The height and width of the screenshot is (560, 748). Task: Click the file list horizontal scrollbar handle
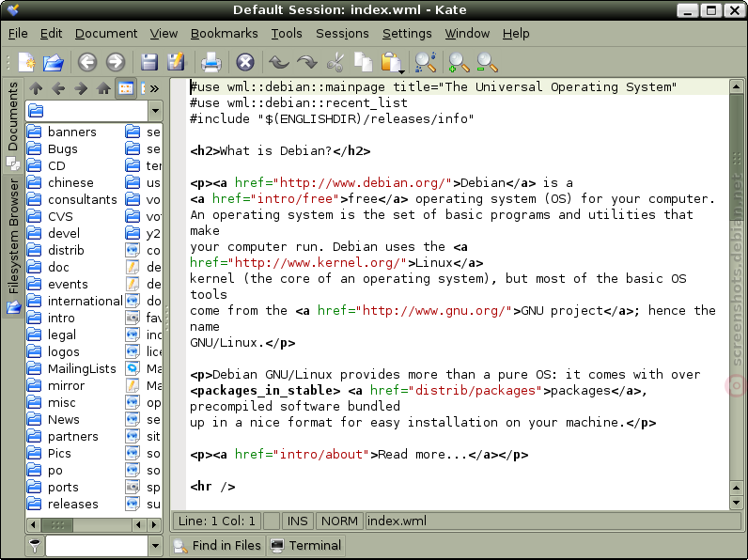pos(57,525)
